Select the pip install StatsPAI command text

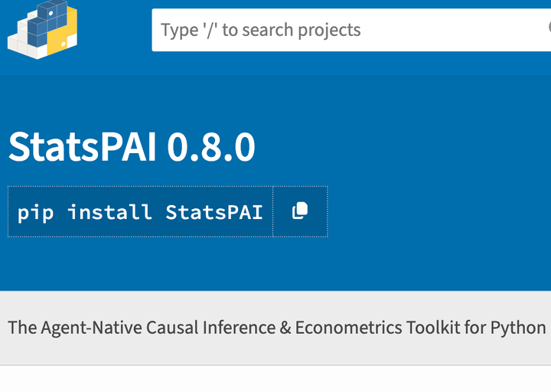click(x=140, y=212)
